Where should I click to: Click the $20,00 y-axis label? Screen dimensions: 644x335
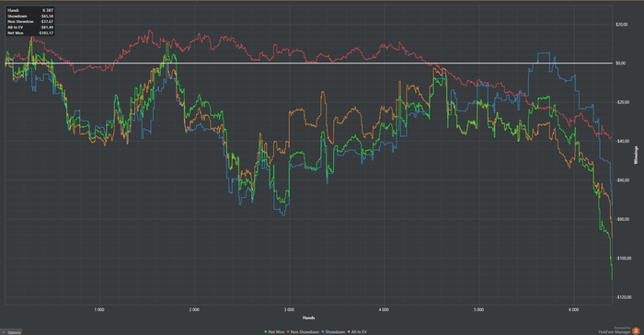tap(621, 25)
